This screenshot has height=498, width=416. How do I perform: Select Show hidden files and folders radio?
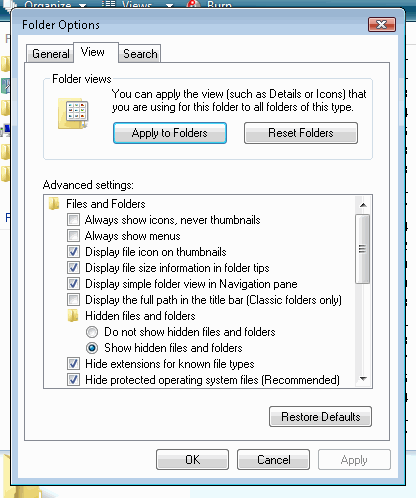92,348
